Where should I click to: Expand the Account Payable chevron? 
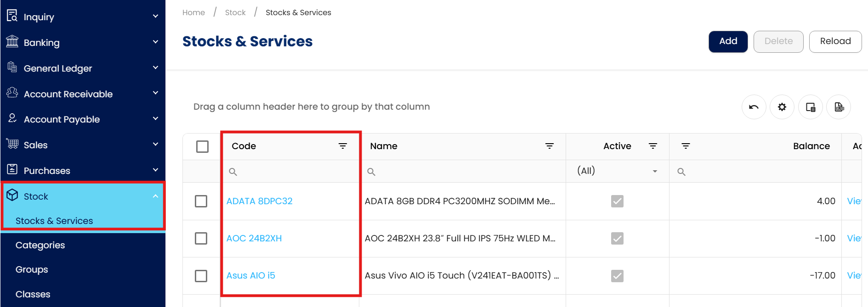(x=155, y=118)
